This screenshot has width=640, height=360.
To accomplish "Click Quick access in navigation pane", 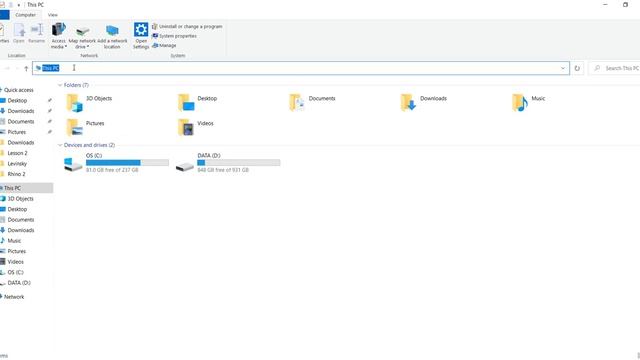I will click(x=18, y=90).
